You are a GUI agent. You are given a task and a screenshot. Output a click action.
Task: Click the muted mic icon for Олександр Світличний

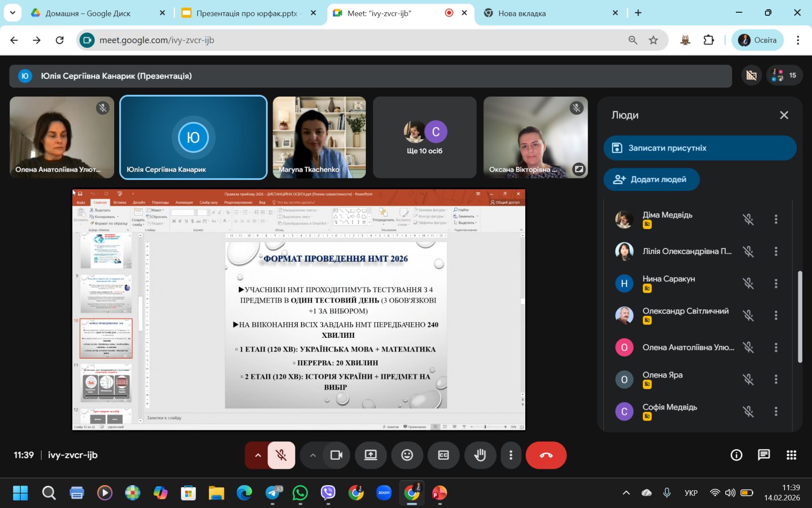click(x=748, y=315)
